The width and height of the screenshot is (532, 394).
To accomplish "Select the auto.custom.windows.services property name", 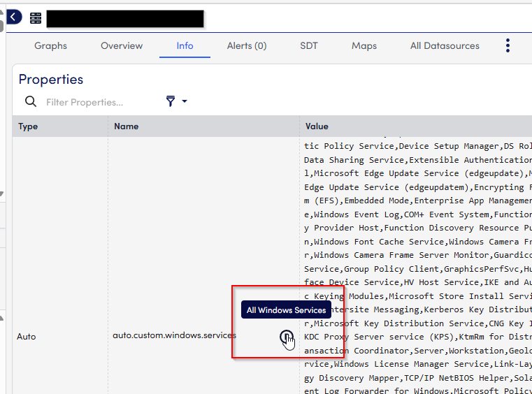I will click(174, 335).
